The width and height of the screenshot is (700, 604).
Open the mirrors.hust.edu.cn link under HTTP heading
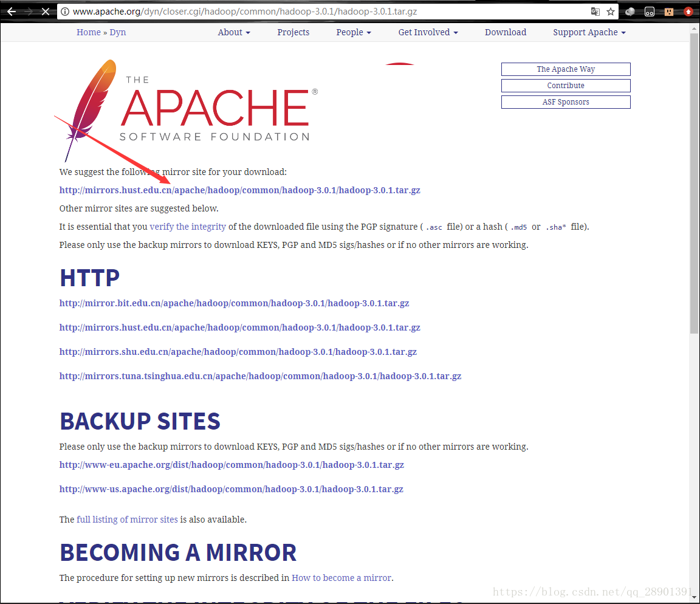click(x=240, y=328)
